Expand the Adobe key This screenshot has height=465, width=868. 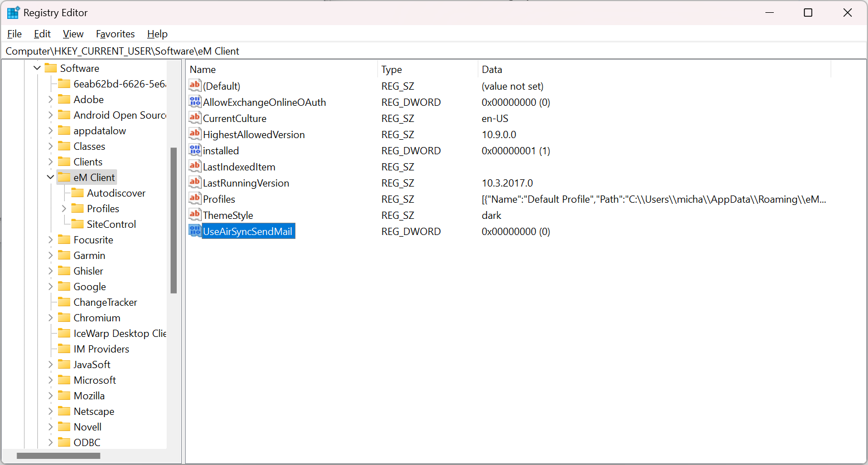(x=51, y=99)
